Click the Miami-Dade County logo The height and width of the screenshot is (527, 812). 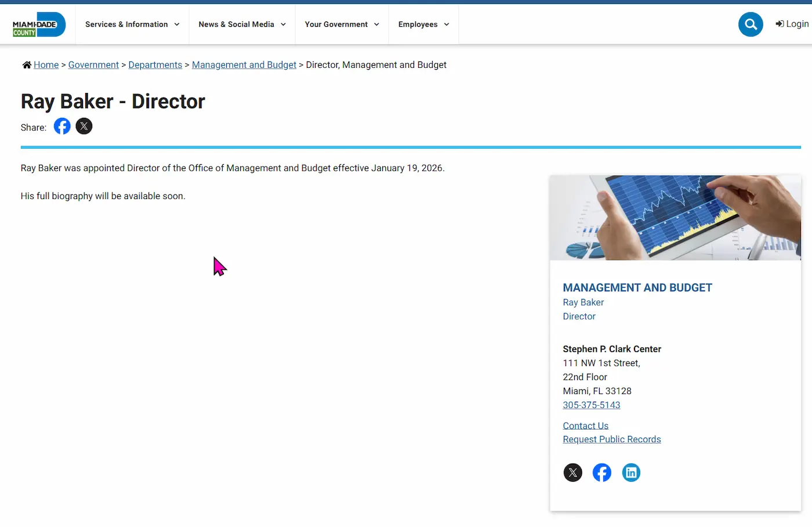pyautogui.click(x=39, y=24)
